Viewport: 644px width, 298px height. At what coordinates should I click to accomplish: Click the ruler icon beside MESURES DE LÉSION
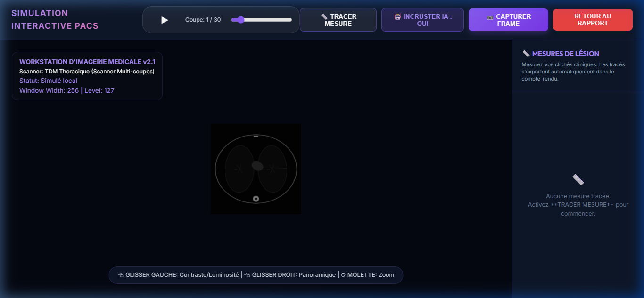coord(526,54)
